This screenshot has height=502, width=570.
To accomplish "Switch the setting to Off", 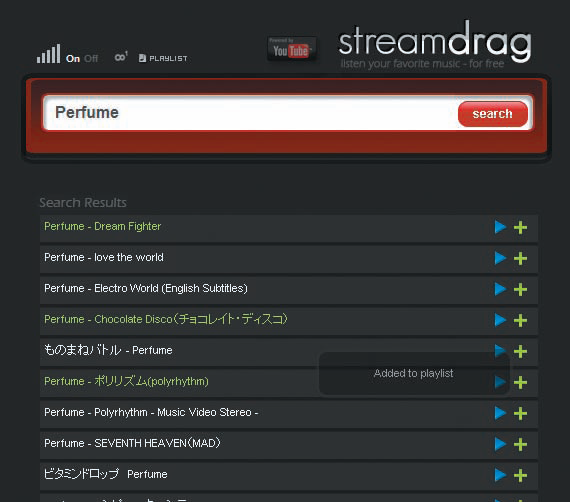I will pos(91,59).
